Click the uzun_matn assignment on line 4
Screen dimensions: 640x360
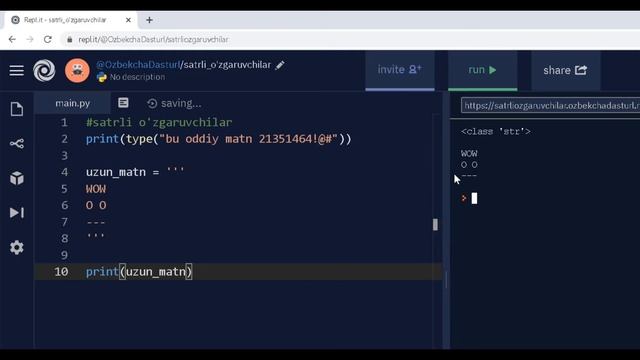coord(135,172)
